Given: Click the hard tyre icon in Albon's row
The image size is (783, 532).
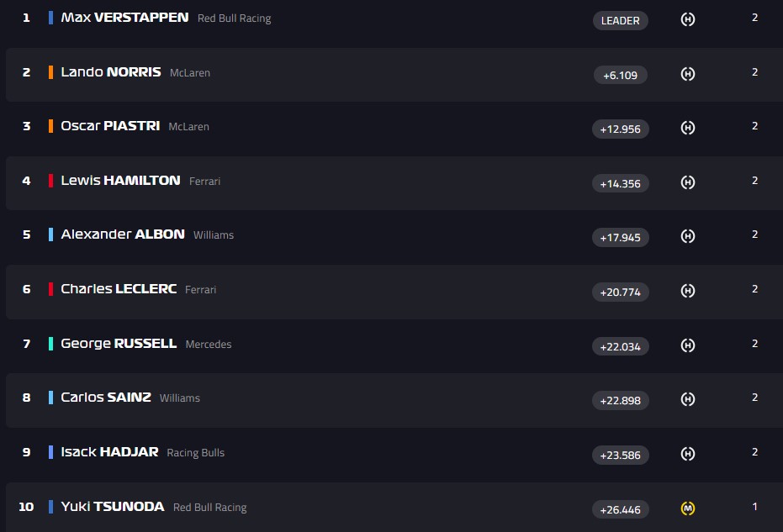Looking at the screenshot, I should click(x=687, y=236).
